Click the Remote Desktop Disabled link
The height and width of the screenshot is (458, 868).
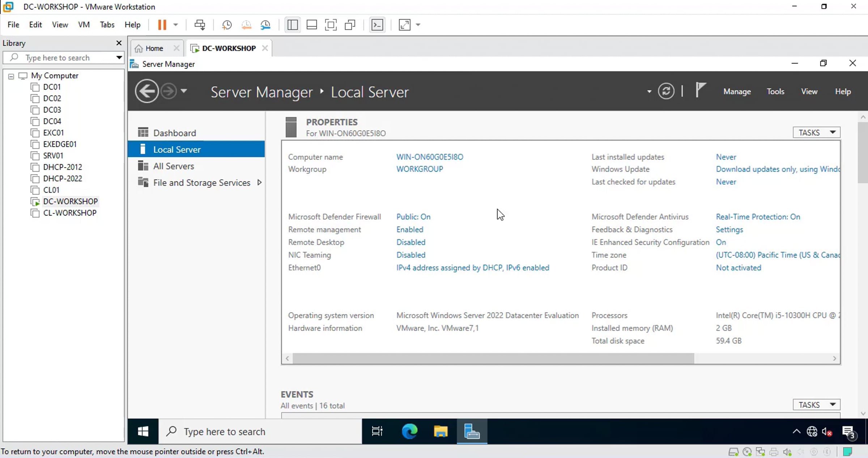coord(410,242)
